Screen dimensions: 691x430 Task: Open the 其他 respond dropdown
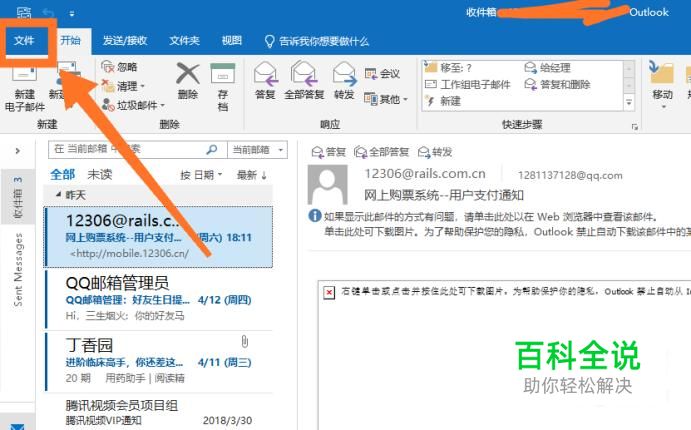[386, 99]
